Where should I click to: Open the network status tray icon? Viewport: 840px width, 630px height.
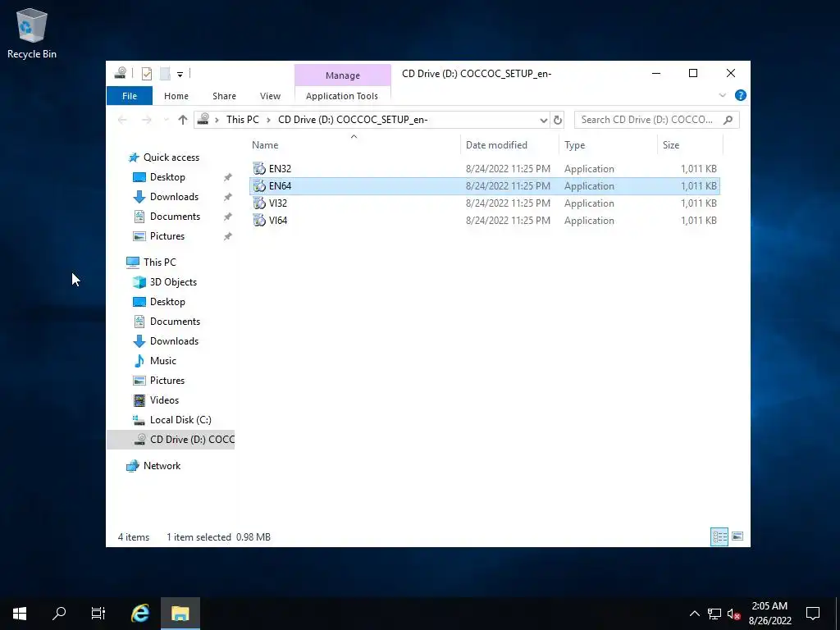[714, 614]
